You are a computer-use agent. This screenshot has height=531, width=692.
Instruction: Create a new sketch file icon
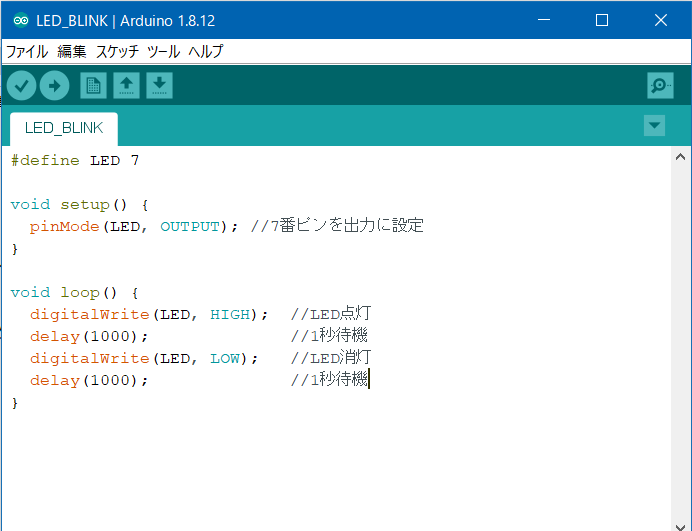(x=94, y=85)
